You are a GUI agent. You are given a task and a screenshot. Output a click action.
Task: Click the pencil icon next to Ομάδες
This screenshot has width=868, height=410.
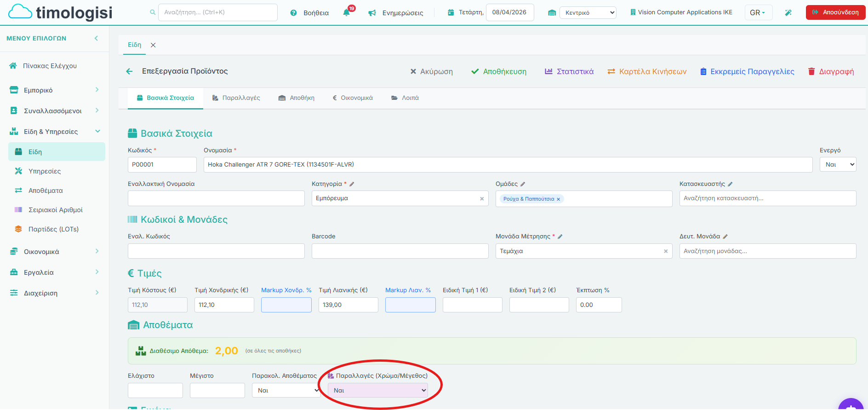point(523,184)
